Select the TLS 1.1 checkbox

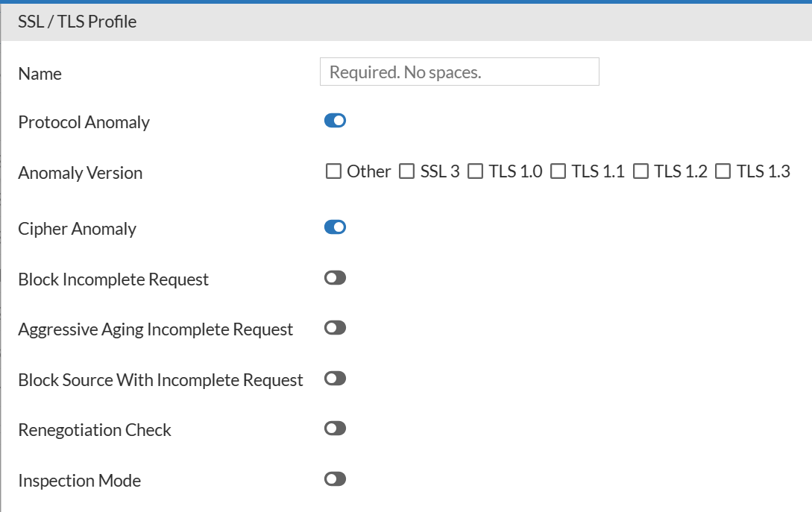[x=557, y=171]
